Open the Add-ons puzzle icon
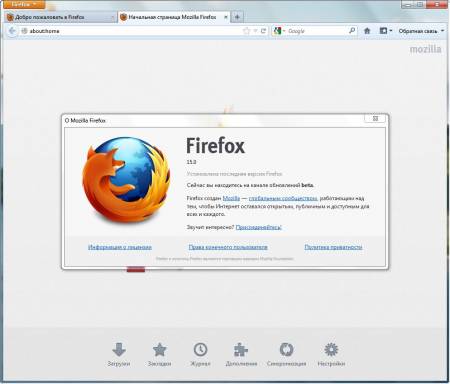The image size is (450, 384). (x=241, y=350)
